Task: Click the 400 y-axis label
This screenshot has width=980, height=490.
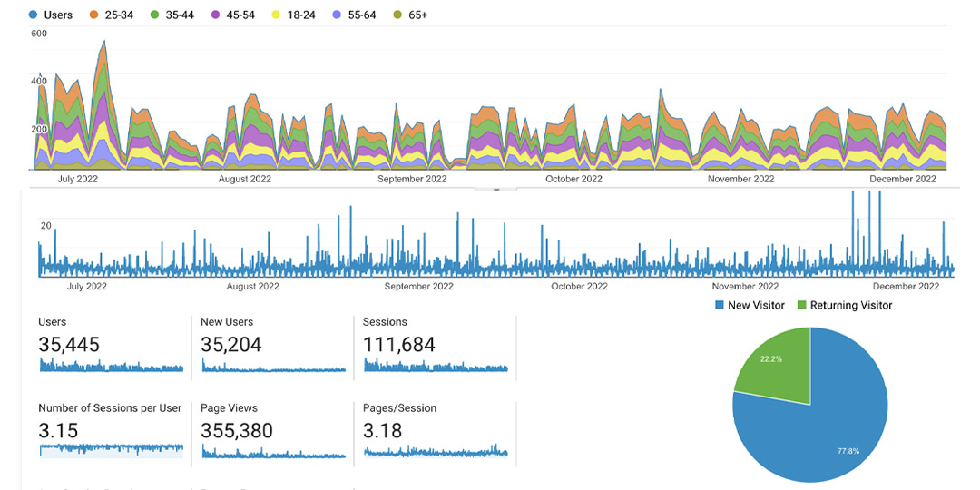Action: click(x=39, y=82)
